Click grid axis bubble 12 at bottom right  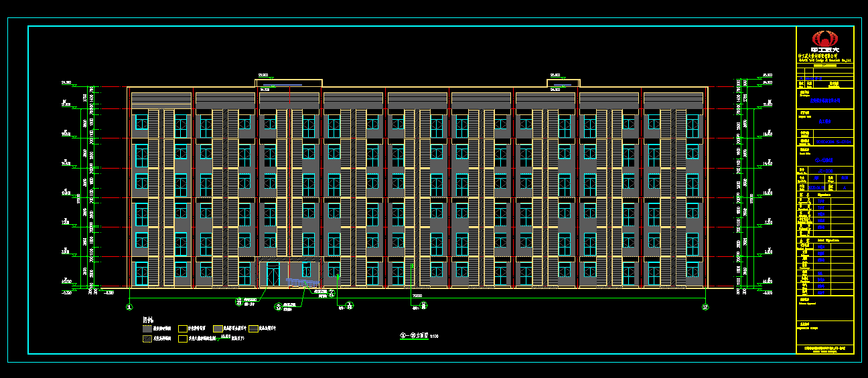(705, 307)
